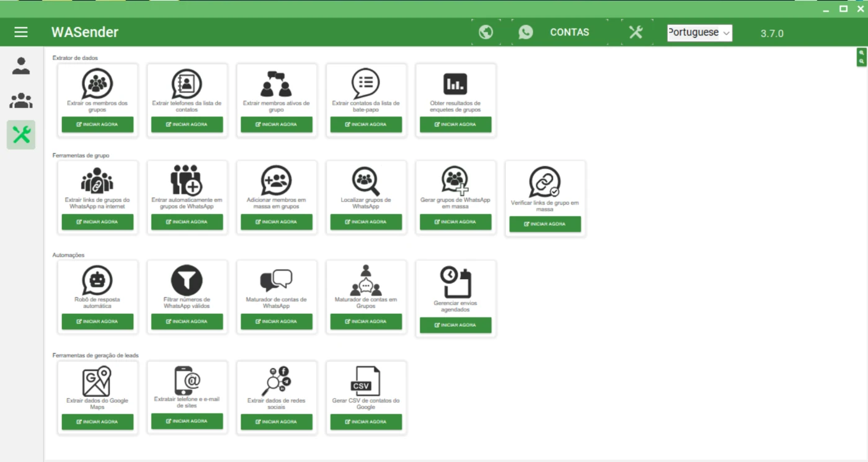
Task: Open the hamburger menu
Action: pyautogui.click(x=21, y=32)
